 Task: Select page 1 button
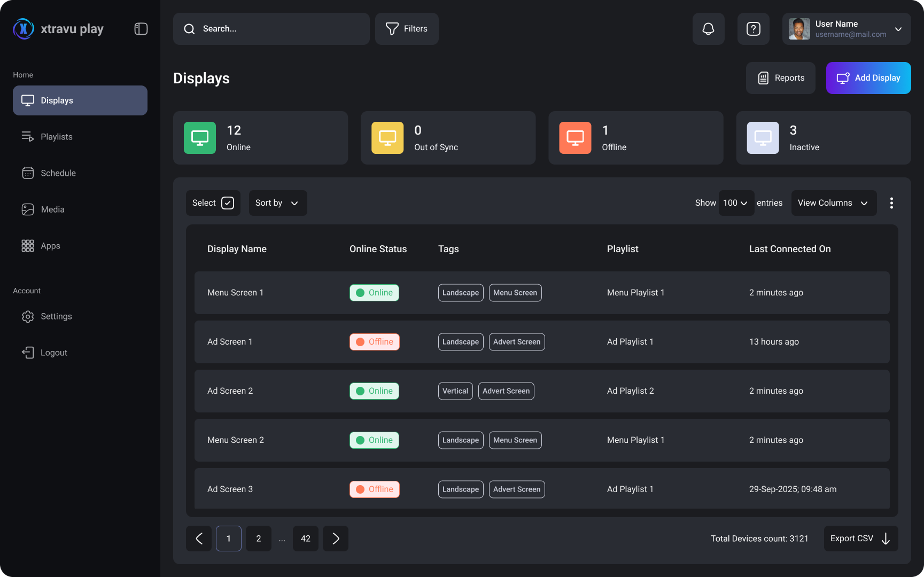(229, 539)
